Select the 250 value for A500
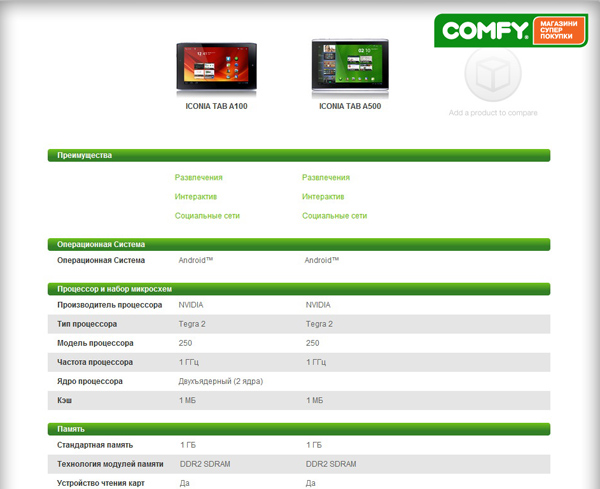 pos(312,343)
